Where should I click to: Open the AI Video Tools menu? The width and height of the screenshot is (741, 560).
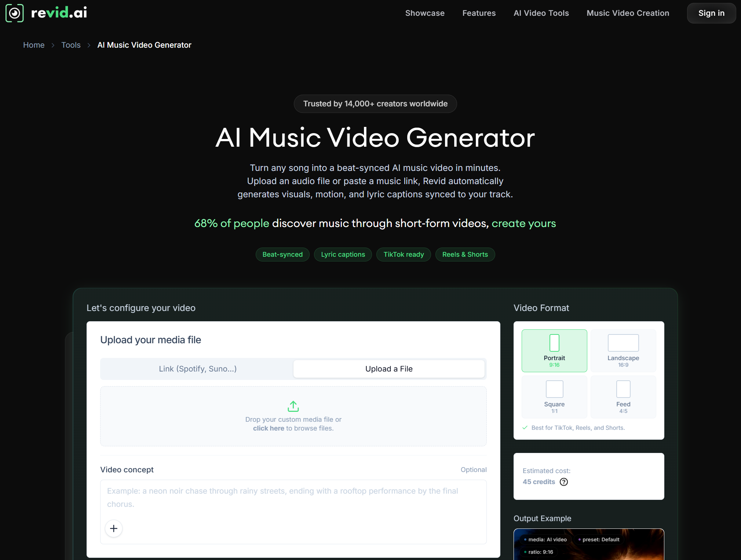tap(541, 13)
